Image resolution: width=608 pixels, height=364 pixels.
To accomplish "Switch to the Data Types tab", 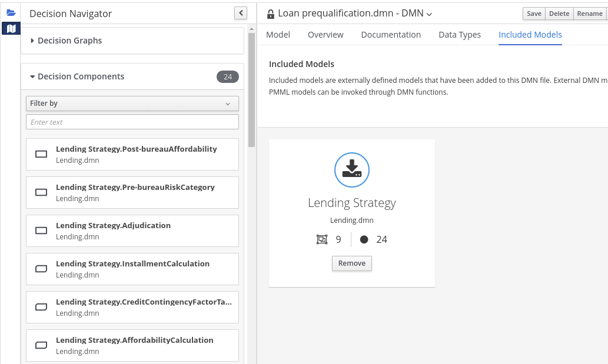I will tap(459, 35).
